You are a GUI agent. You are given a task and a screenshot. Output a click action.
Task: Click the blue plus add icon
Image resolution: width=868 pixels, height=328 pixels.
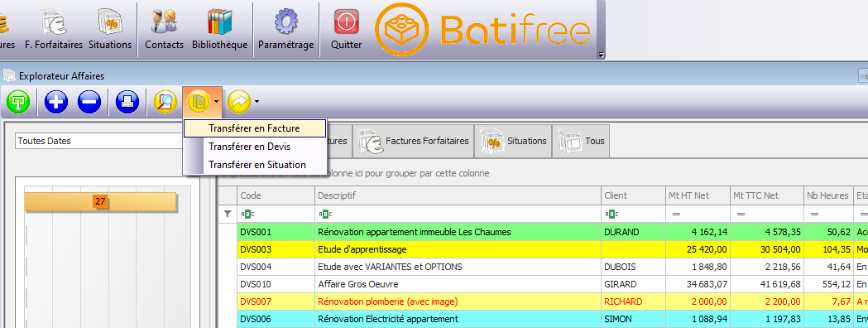(56, 102)
